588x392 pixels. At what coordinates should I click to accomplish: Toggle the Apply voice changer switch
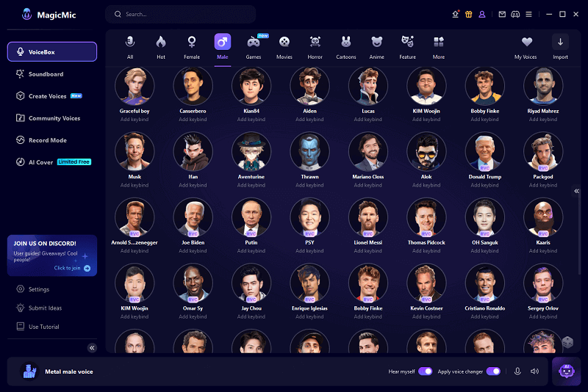coord(493,371)
